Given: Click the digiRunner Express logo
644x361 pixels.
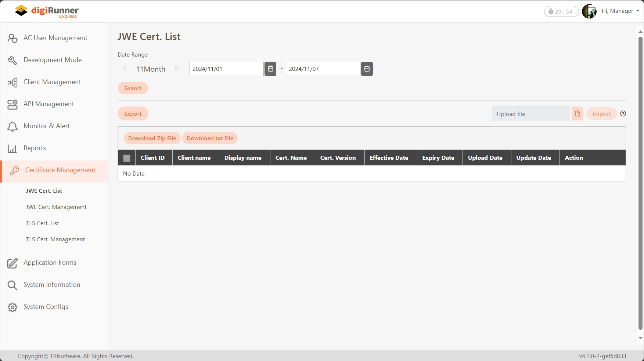Looking at the screenshot, I should [x=47, y=11].
